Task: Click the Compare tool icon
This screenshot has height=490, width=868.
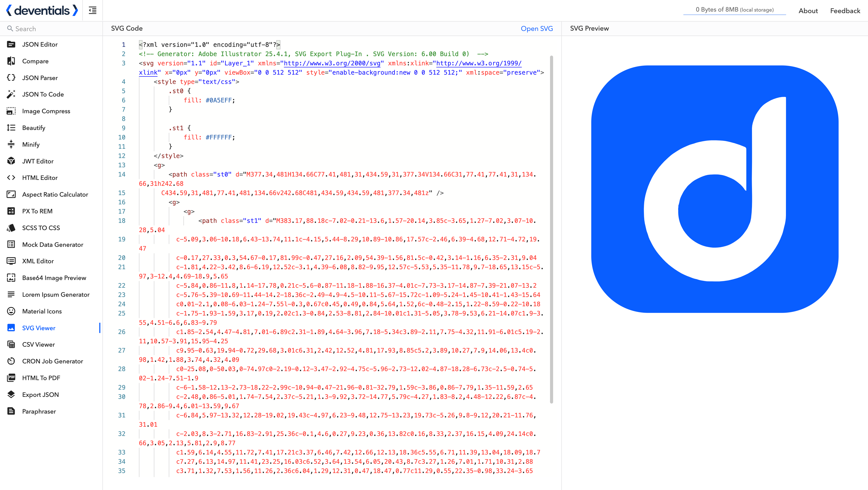Action: [11, 61]
